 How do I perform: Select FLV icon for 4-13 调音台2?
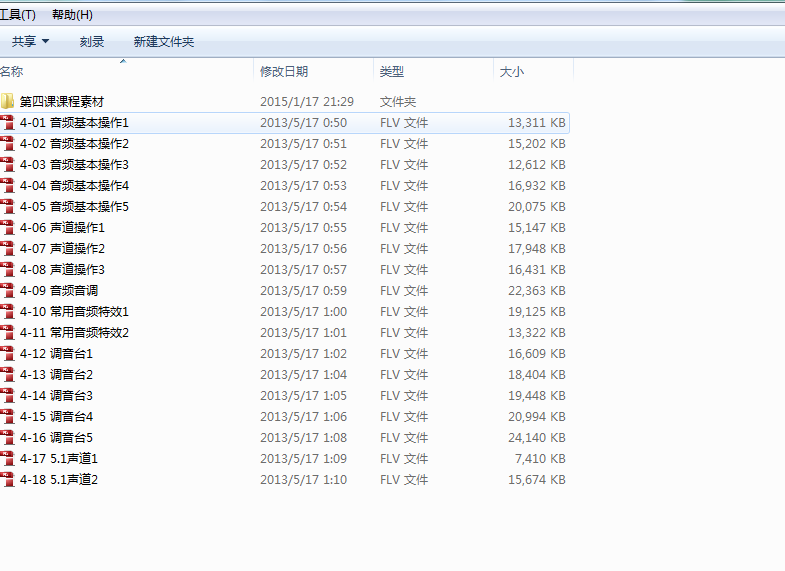point(8,375)
